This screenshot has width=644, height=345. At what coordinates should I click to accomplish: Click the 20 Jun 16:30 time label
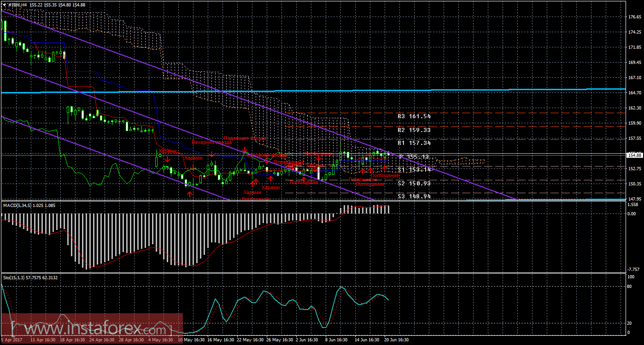[396, 340]
